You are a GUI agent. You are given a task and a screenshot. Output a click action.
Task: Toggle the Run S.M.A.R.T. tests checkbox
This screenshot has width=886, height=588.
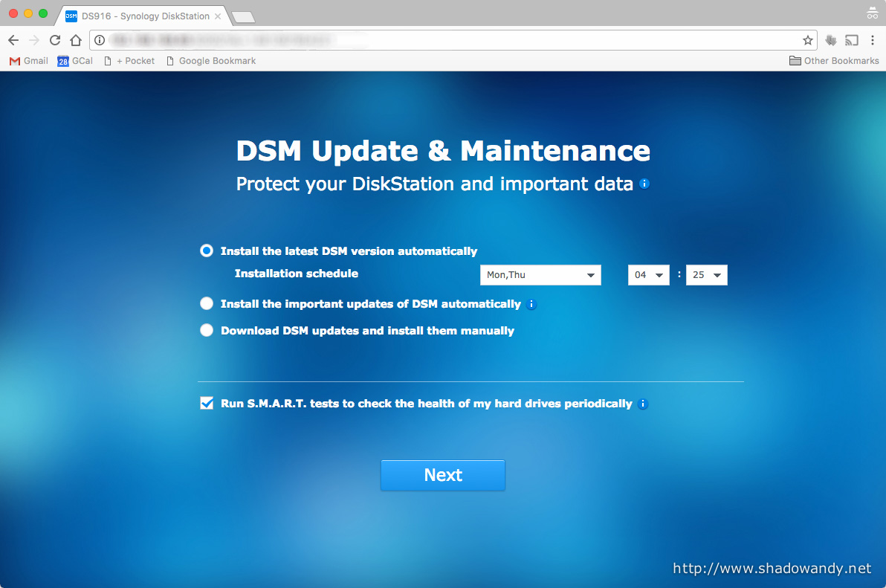pos(207,404)
